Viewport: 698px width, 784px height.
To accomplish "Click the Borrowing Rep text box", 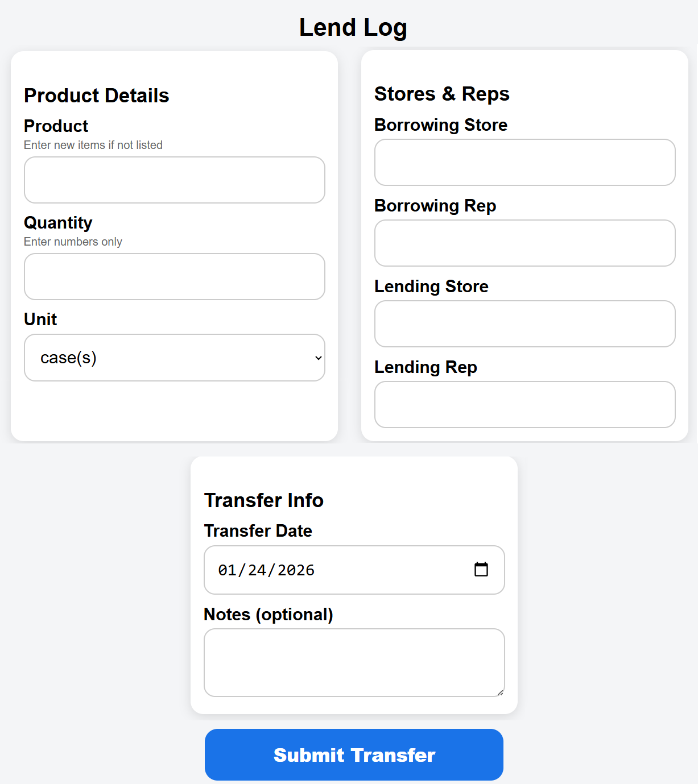I will click(524, 243).
